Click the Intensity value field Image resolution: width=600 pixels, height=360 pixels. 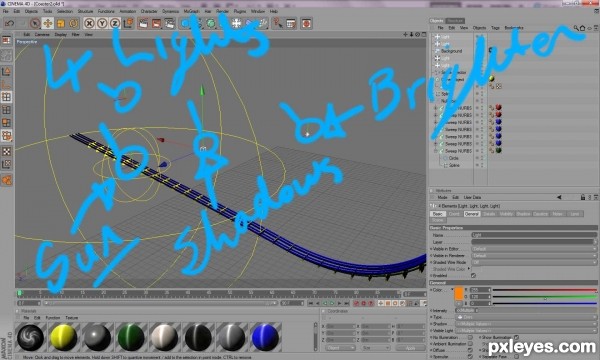pyautogui.click(x=465, y=311)
